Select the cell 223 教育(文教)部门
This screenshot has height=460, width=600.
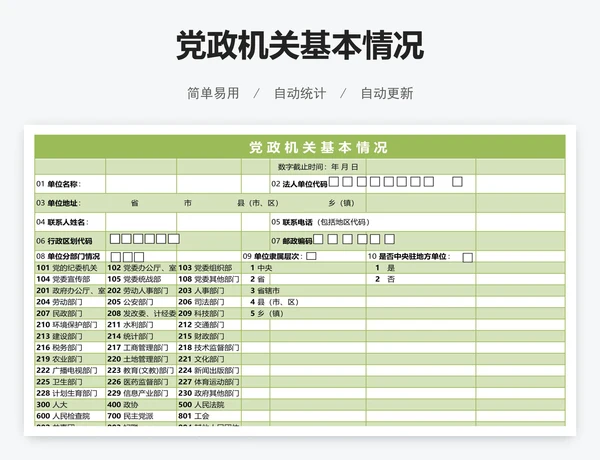[x=140, y=370]
